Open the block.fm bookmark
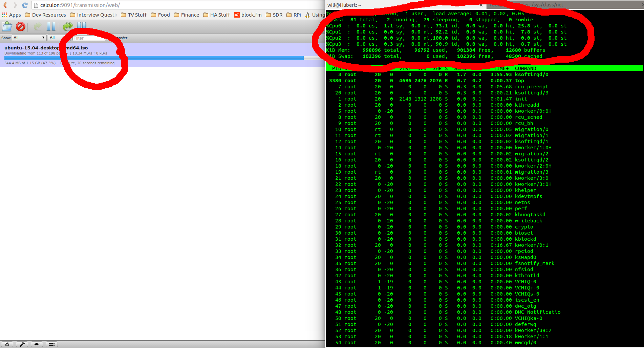The width and height of the screenshot is (644, 348). [x=248, y=15]
